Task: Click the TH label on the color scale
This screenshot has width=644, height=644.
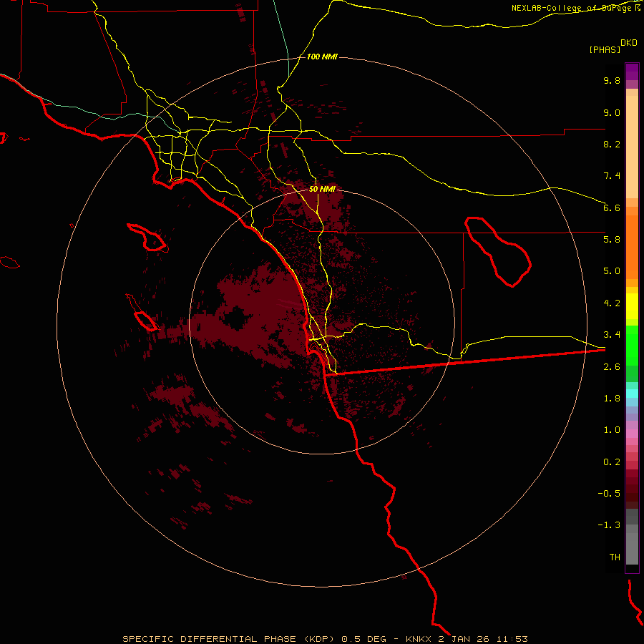Action: point(615,557)
